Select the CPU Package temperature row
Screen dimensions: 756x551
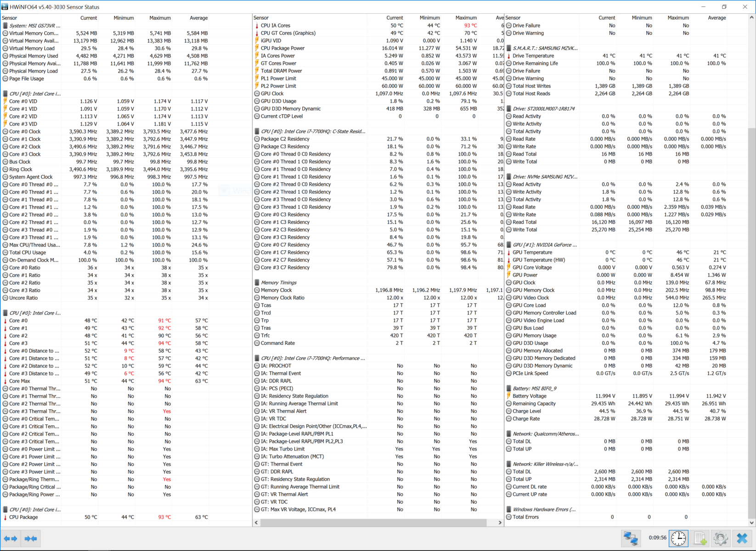pos(23,517)
